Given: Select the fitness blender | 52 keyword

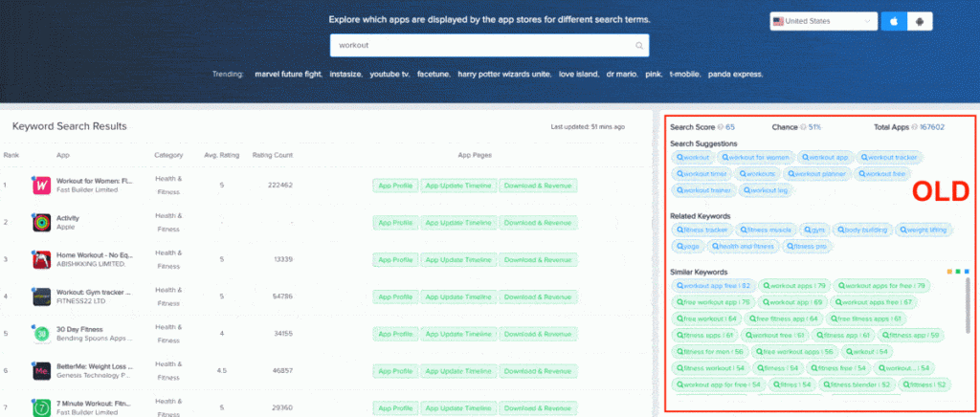Looking at the screenshot, I should click(857, 384).
